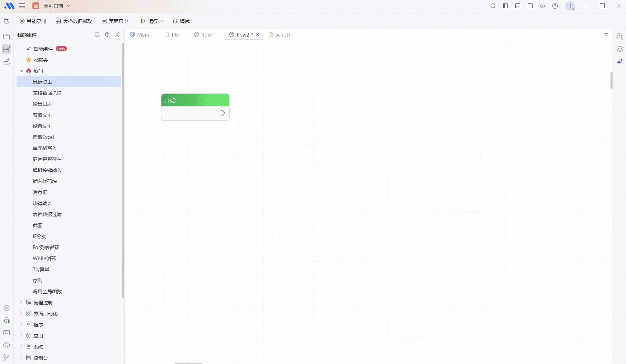Viewport: 626px width, 364px height.
Task: Click the 开始 node output port
Action: tap(222, 113)
